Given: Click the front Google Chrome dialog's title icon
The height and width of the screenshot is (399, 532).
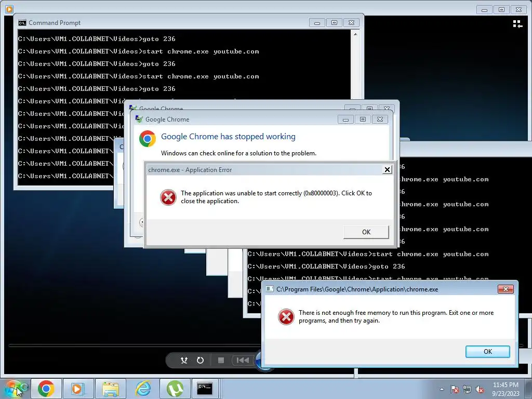Looking at the screenshot, I should click(x=139, y=119).
